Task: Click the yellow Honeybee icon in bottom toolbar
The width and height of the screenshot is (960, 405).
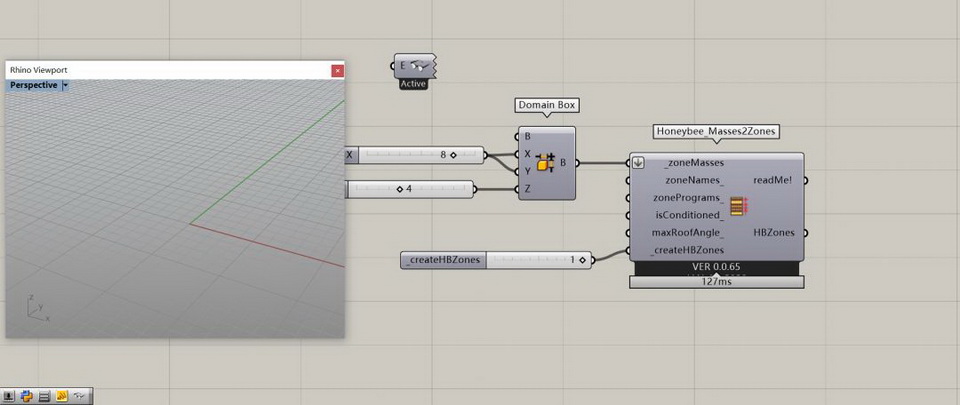Action: pyautogui.click(x=61, y=397)
